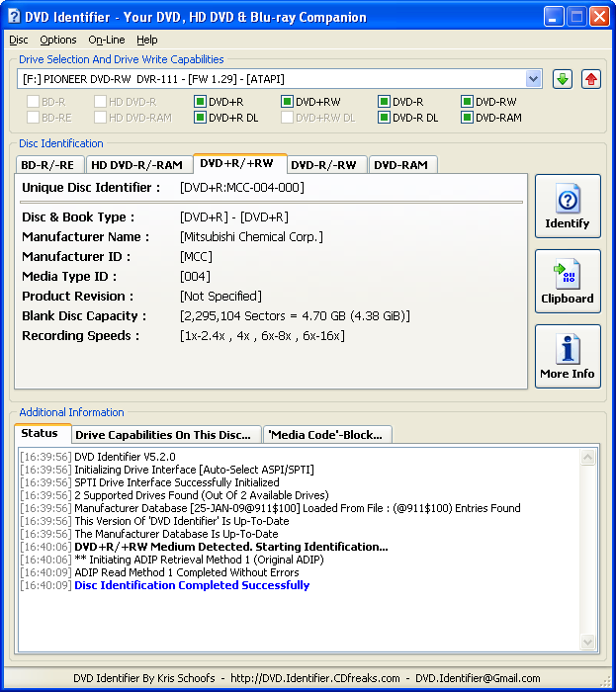The width and height of the screenshot is (616, 692).
Task: Open the Help menu
Action: (147, 40)
